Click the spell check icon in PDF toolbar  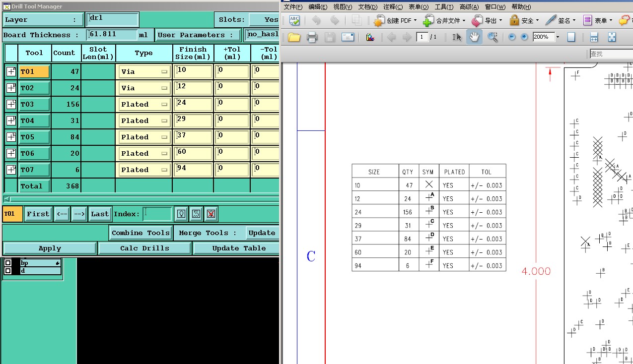pos(294,20)
